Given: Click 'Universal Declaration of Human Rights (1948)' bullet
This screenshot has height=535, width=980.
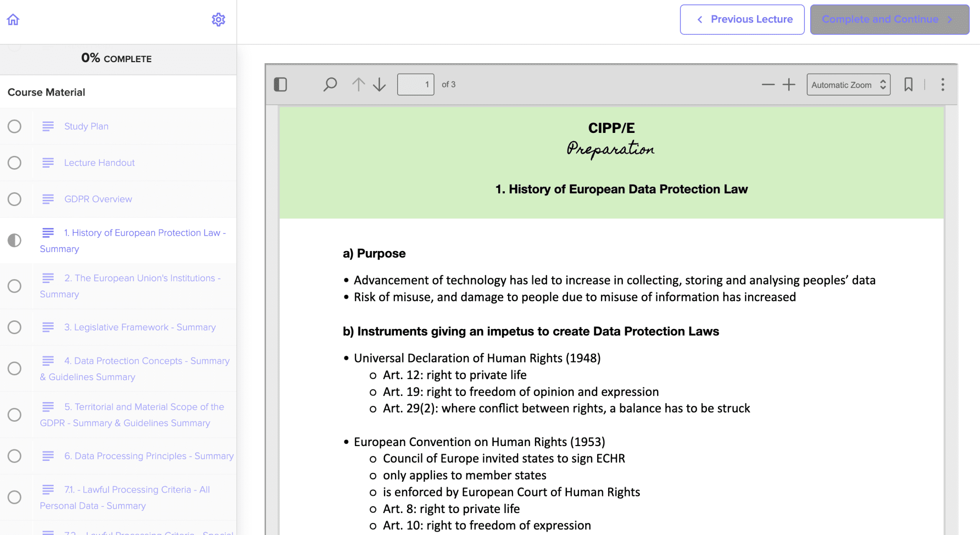Looking at the screenshot, I should click(x=477, y=358).
